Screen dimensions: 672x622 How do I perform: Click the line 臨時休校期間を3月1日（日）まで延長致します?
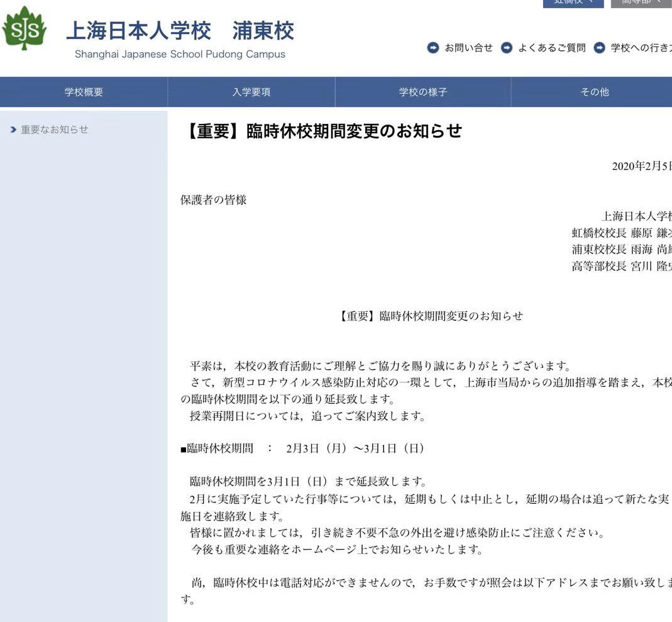click(308, 482)
